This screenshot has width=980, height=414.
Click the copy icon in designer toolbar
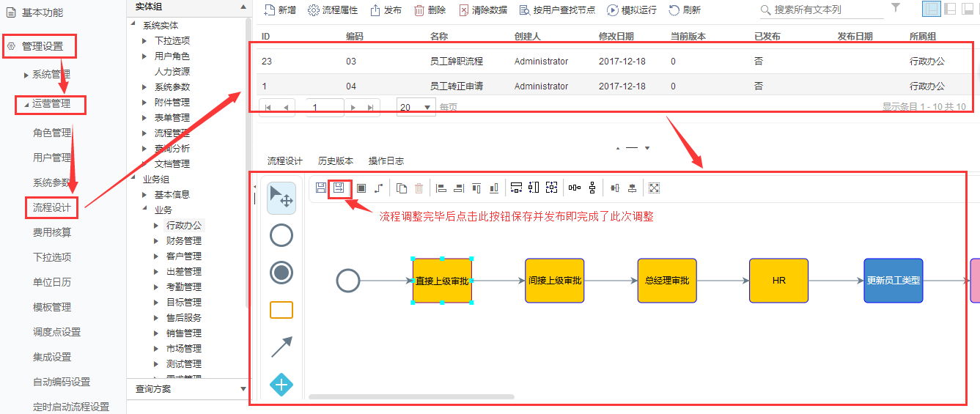pos(402,188)
